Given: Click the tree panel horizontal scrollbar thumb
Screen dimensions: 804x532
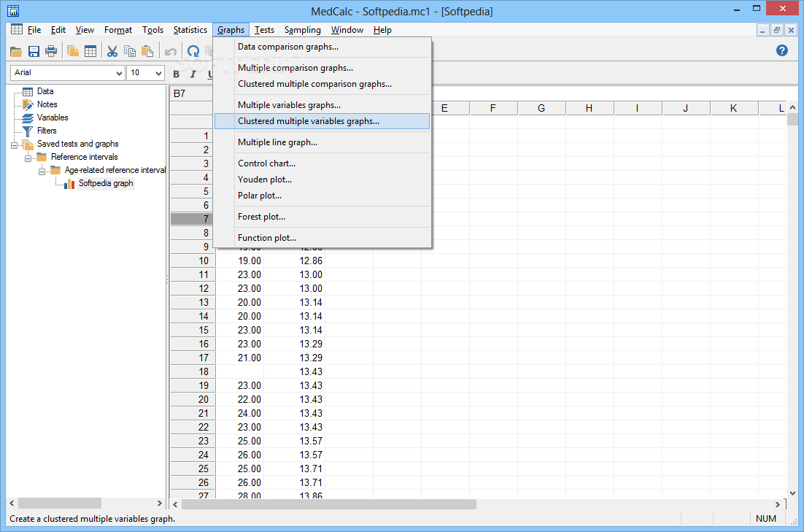Looking at the screenshot, I should (60, 504).
